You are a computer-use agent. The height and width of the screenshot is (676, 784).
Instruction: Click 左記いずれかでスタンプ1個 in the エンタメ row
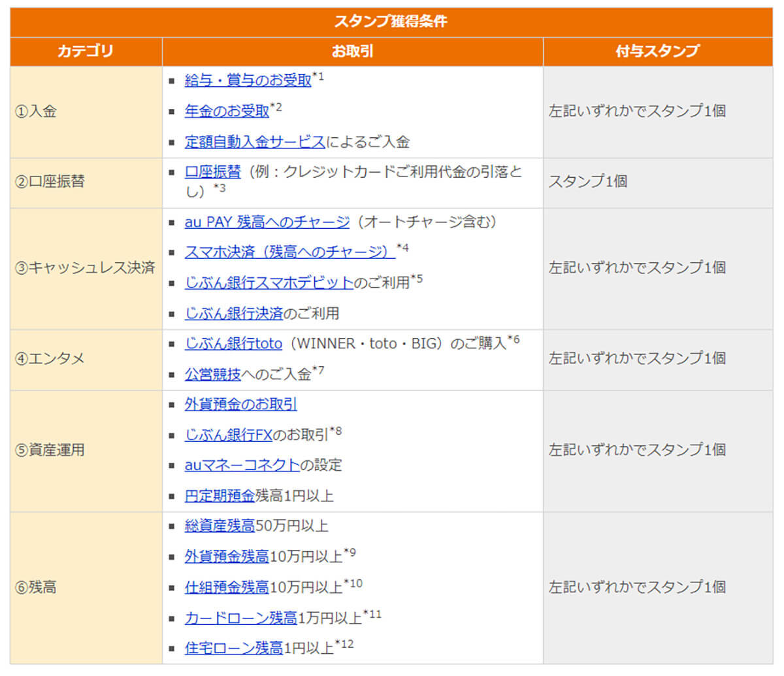[637, 358]
